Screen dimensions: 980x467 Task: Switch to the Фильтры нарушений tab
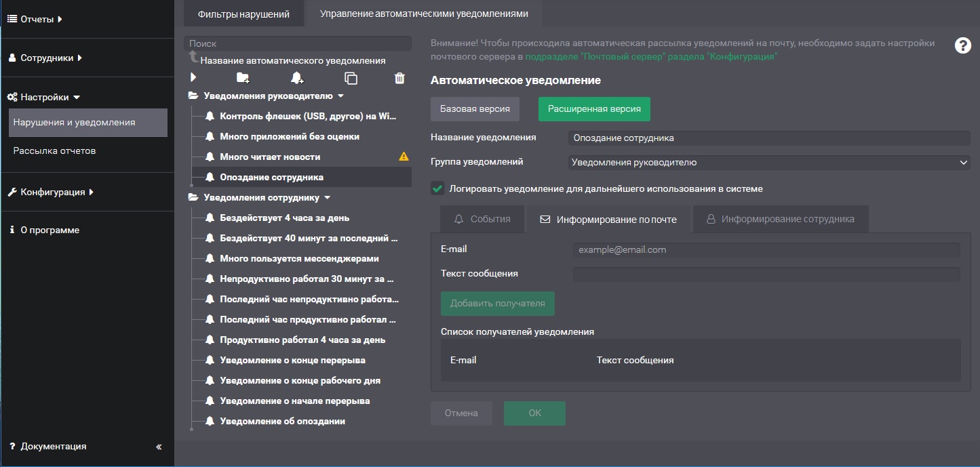[243, 14]
